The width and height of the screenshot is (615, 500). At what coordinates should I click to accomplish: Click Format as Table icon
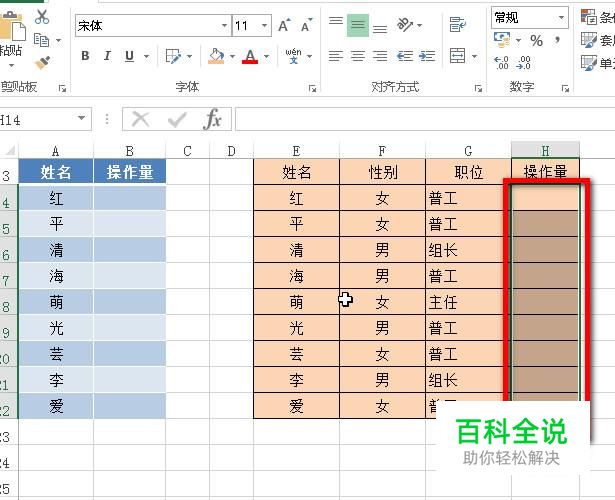tap(589, 40)
